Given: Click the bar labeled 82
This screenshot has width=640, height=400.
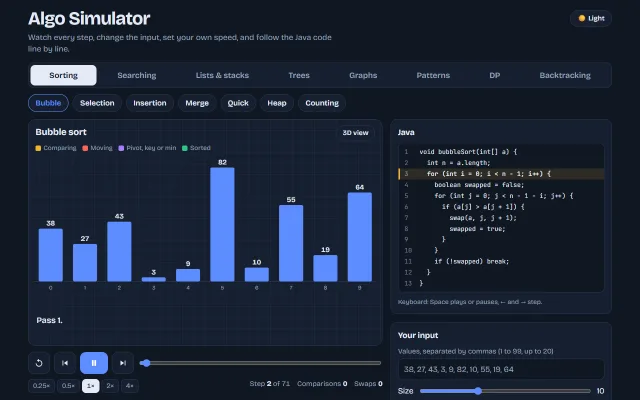Looking at the screenshot, I should [222, 224].
